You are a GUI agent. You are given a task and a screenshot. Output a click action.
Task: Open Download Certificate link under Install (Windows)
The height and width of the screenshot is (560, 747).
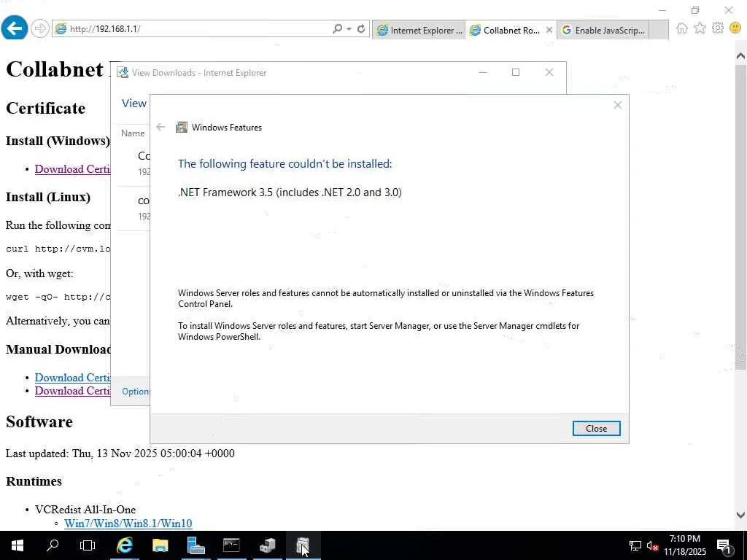point(72,169)
